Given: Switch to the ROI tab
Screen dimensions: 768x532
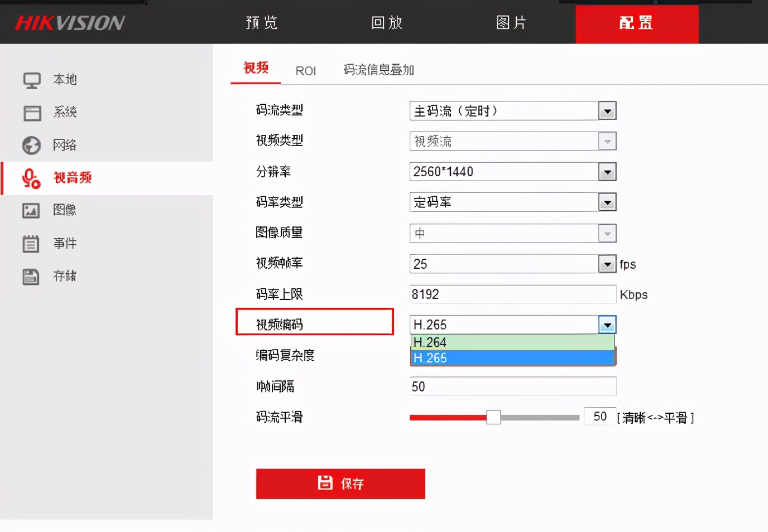Looking at the screenshot, I should [305, 70].
